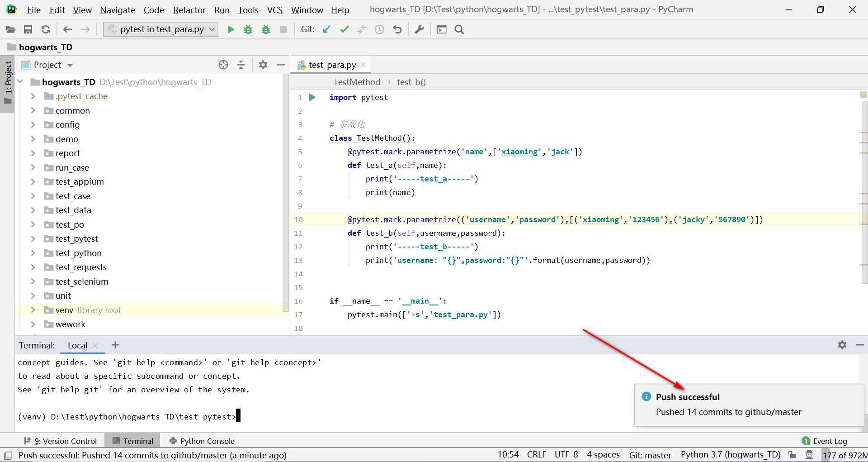Screen dimensions: 868x462
Task: Expand the venv library root folder
Action: [33, 310]
